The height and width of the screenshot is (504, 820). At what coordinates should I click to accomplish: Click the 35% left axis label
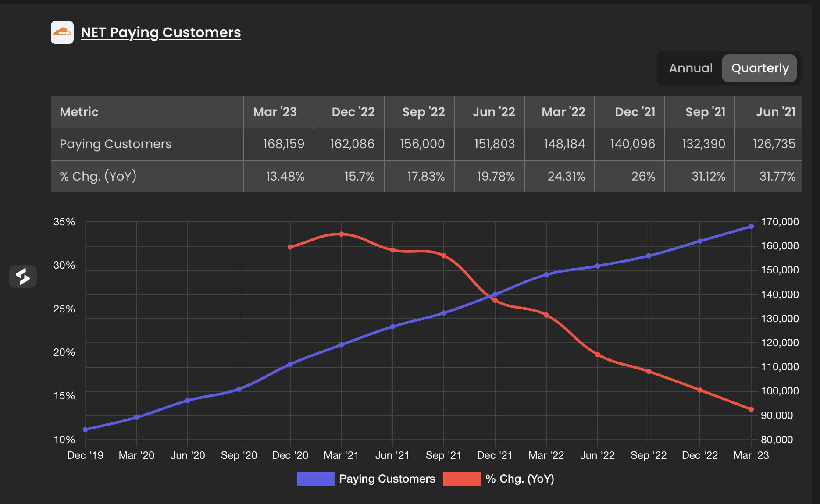(64, 222)
